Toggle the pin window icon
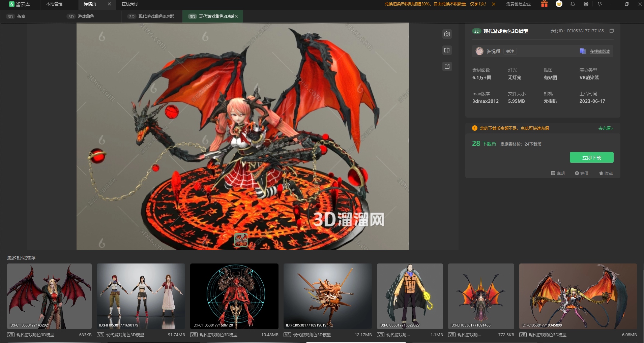Image resolution: width=644 pixels, height=343 pixels. (599, 4)
